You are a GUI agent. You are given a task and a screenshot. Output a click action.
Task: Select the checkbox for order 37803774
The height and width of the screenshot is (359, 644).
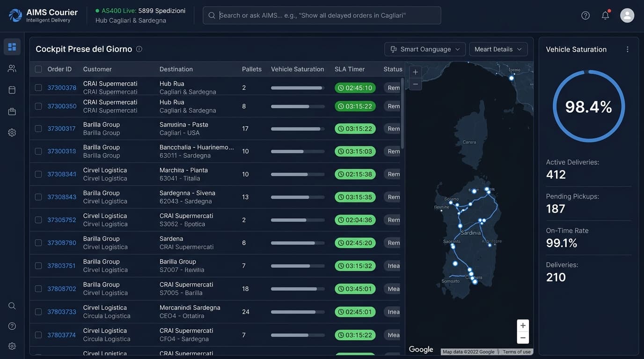click(38, 335)
